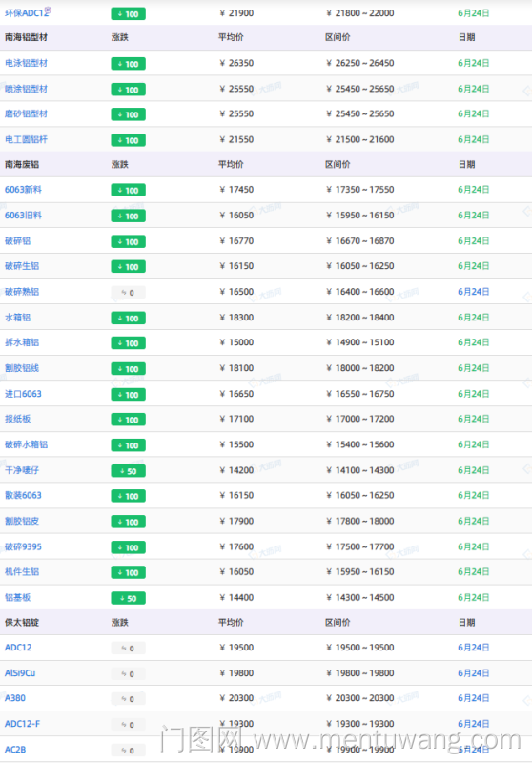Screen dimensions: 532x763
Task: Click the 电工圆铝杆 link
Action: click(x=27, y=139)
